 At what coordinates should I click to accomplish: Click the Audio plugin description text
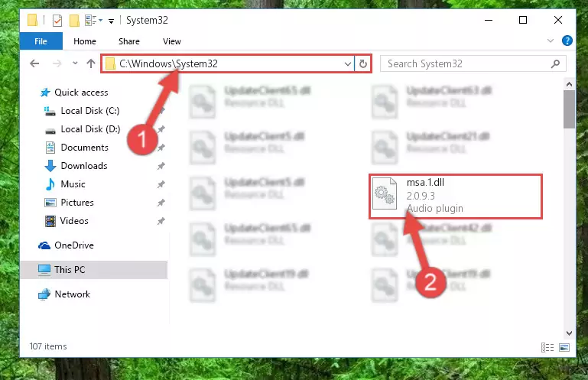pyautogui.click(x=435, y=208)
